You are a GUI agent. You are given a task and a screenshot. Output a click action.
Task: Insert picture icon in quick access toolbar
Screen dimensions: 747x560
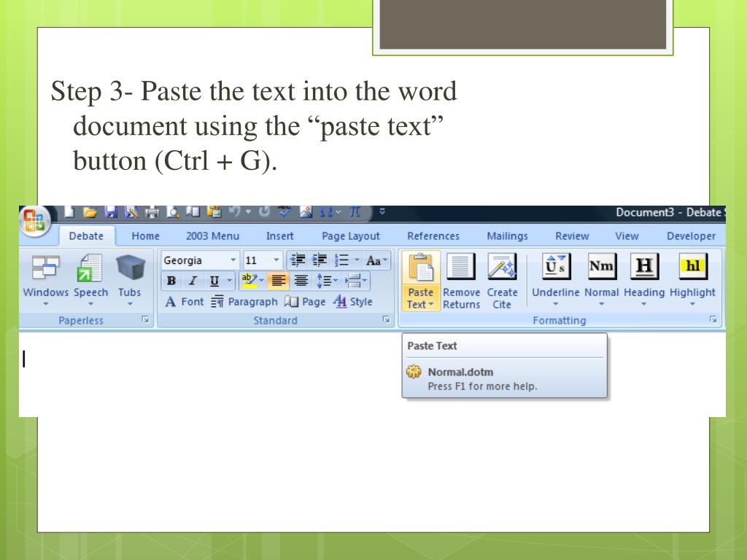[306, 212]
